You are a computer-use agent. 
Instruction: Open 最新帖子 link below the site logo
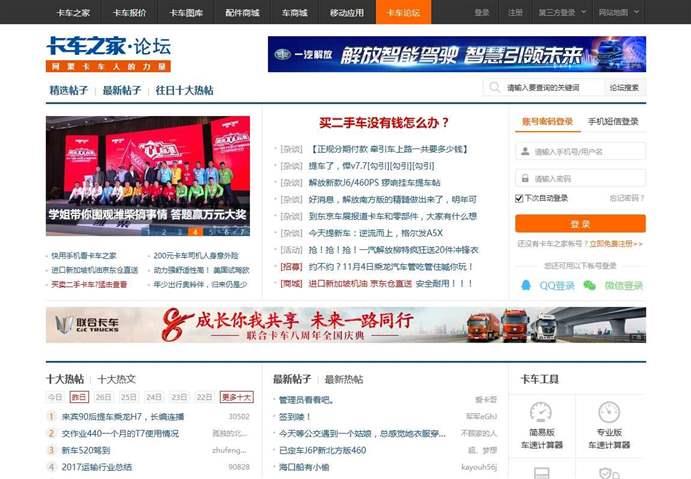click(x=122, y=90)
